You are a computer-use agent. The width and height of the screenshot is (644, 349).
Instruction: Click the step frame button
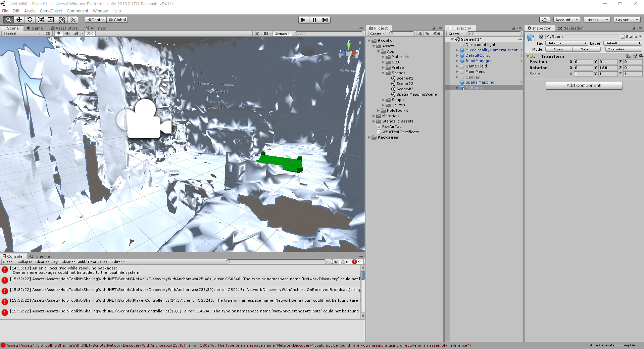click(x=325, y=20)
